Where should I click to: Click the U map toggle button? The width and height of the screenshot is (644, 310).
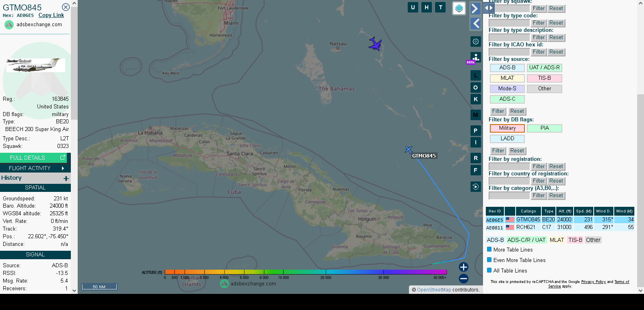(x=413, y=7)
